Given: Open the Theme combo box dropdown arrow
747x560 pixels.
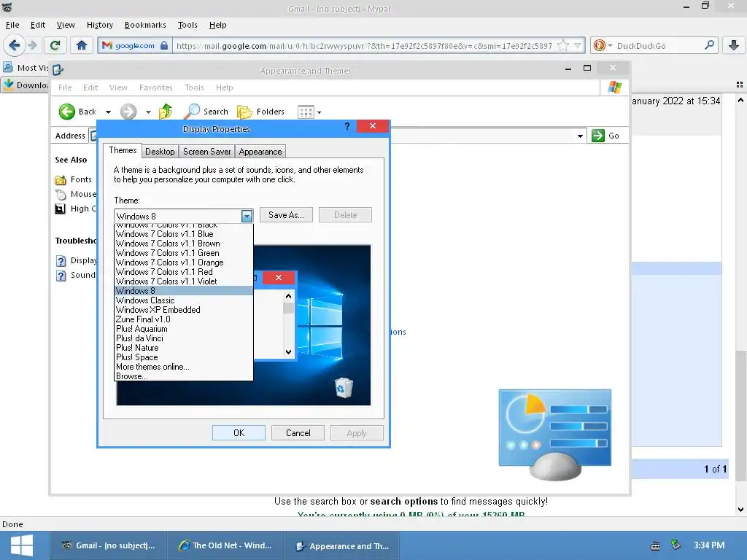Looking at the screenshot, I should [247, 216].
